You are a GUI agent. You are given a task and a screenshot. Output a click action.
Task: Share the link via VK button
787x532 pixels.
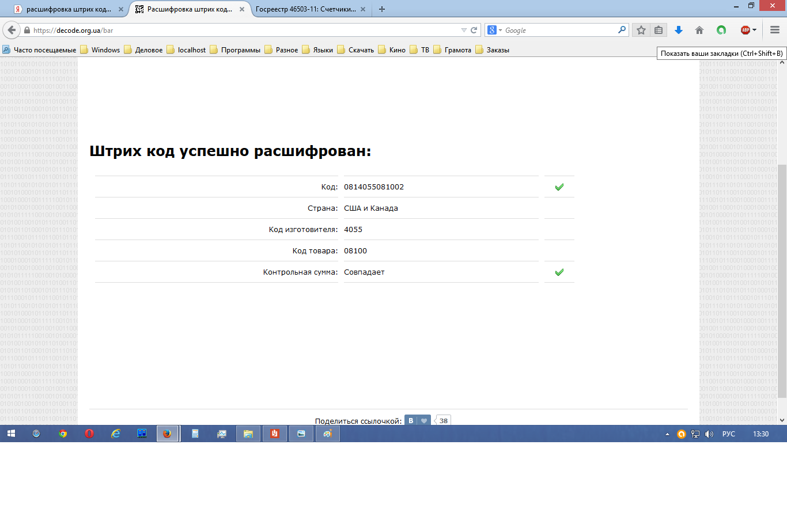click(x=411, y=420)
